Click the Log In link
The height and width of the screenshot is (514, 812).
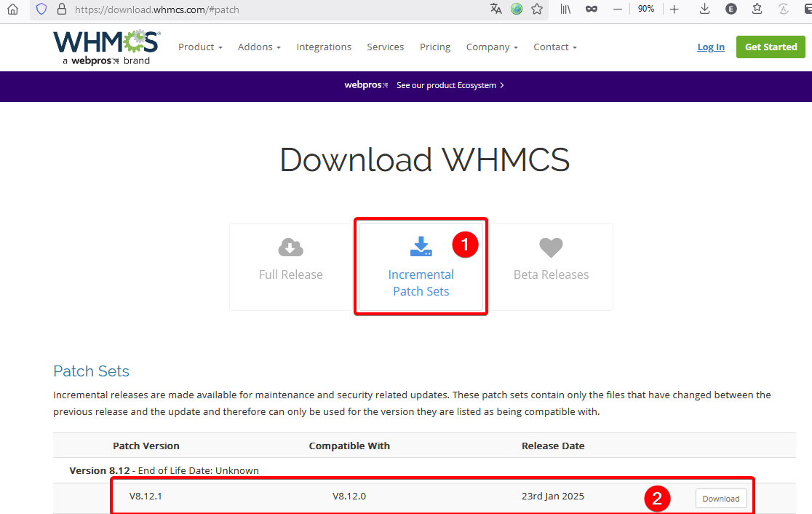[x=711, y=47]
